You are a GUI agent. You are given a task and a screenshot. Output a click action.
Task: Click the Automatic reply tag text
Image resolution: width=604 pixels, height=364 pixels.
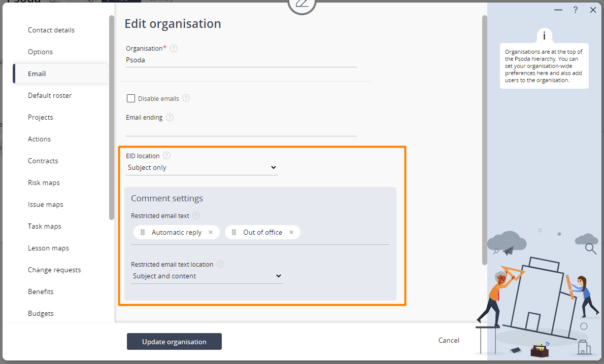point(177,232)
